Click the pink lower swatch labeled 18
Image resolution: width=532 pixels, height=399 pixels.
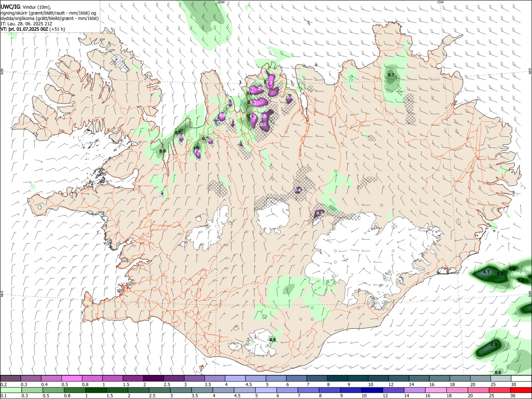(457, 390)
